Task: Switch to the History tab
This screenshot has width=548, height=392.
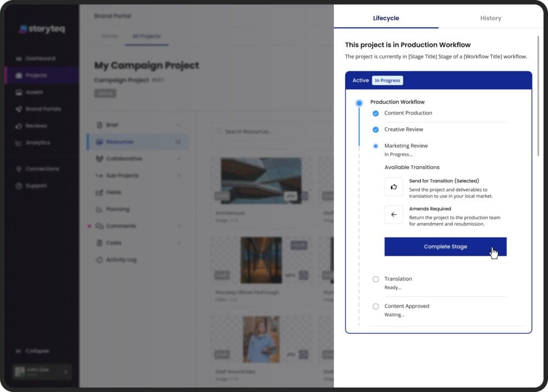Action: (x=490, y=18)
